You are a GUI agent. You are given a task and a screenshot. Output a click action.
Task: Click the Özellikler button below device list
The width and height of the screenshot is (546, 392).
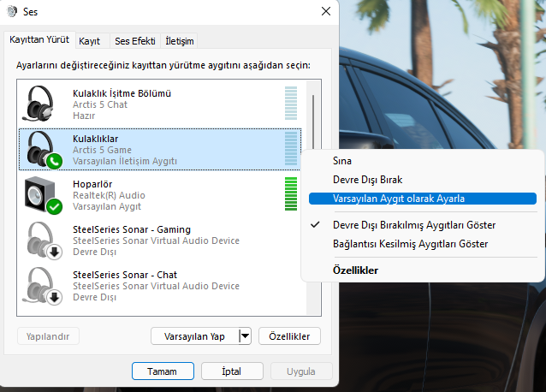(x=289, y=336)
